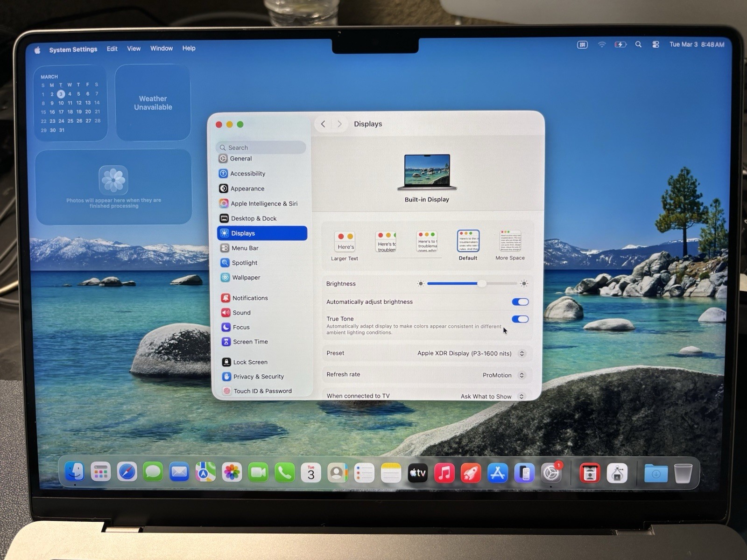Open Maps from the Dock
747x560 pixels.
pyautogui.click(x=205, y=472)
